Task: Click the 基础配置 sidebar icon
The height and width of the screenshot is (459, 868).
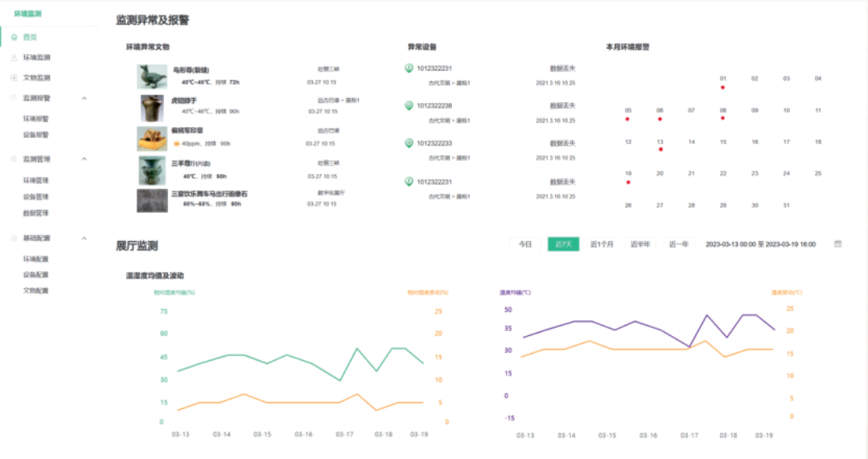Action: (14, 239)
